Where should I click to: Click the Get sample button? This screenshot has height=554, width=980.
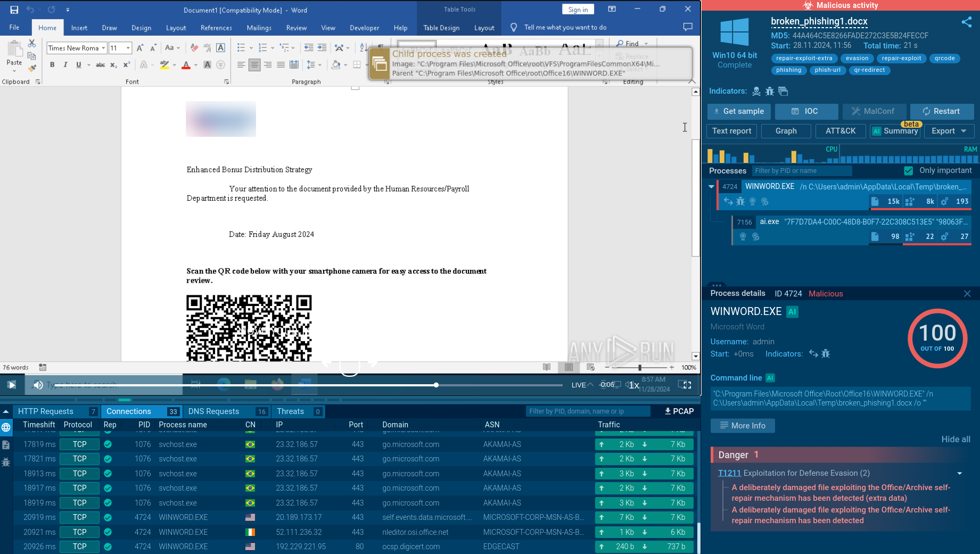point(738,111)
